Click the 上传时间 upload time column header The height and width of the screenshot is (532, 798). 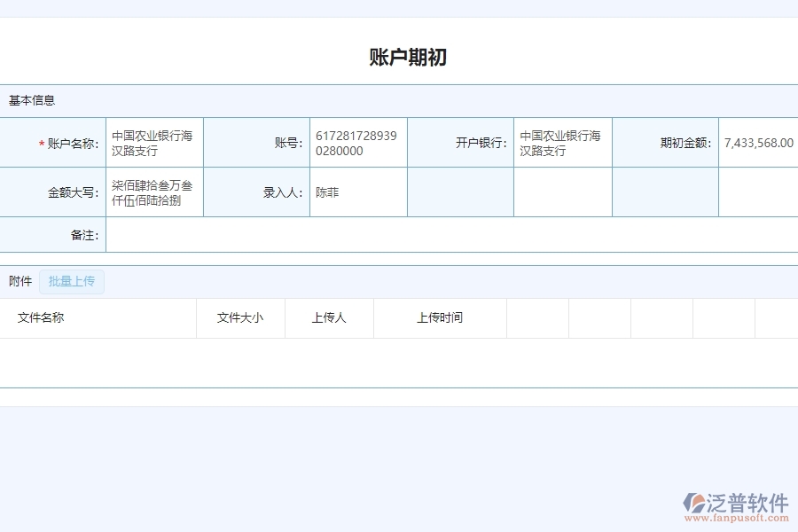pyautogui.click(x=440, y=317)
